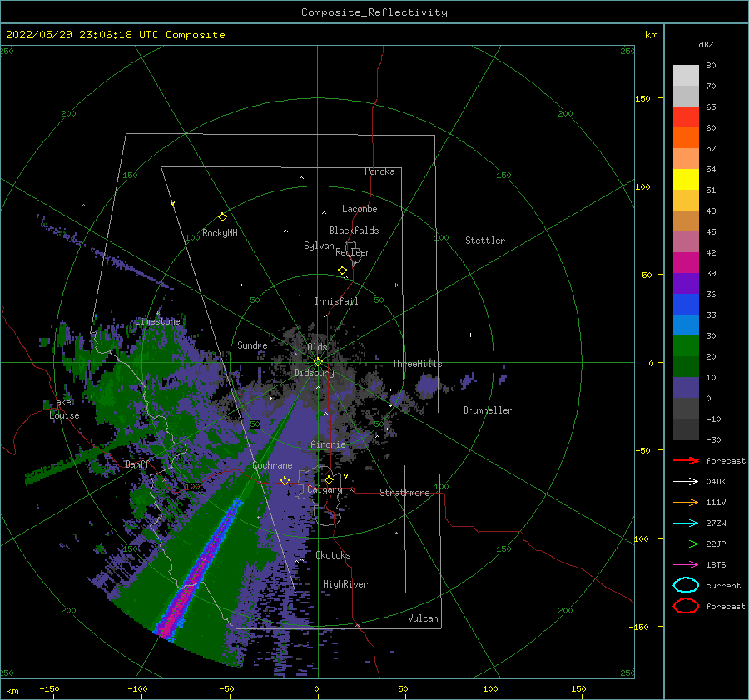Click the Banff label

click(x=136, y=464)
